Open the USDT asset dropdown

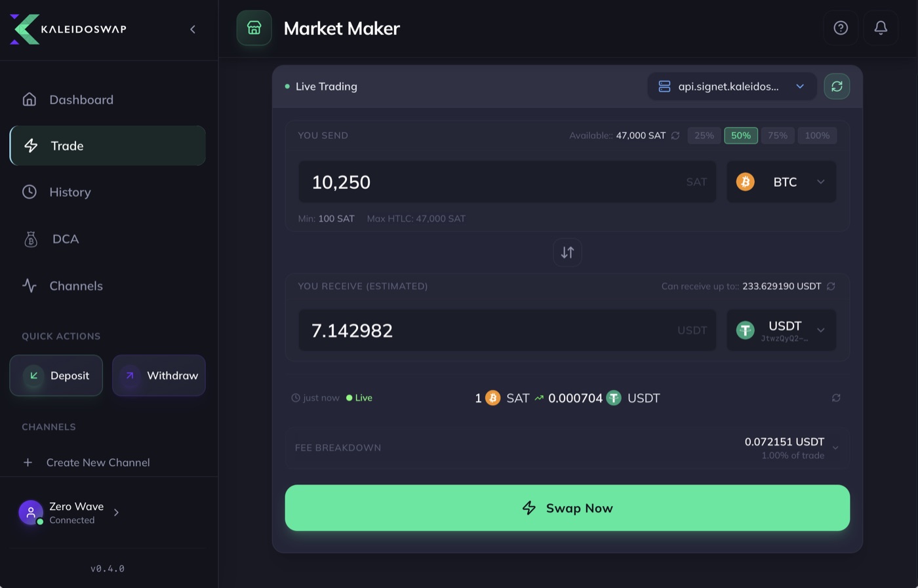781,330
